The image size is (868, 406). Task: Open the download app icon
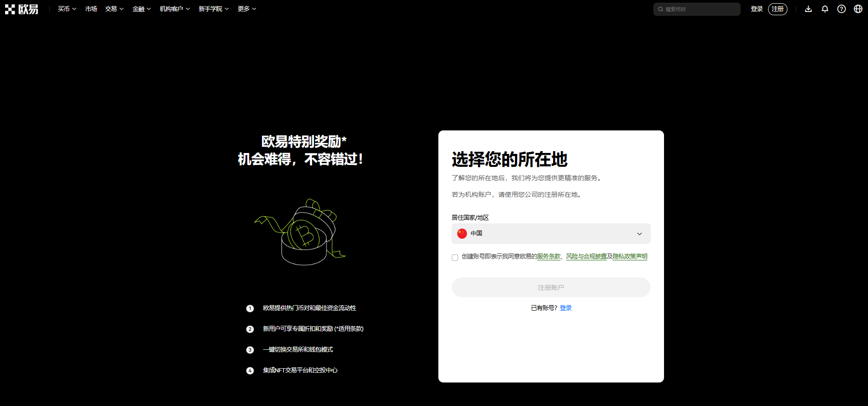pyautogui.click(x=808, y=9)
